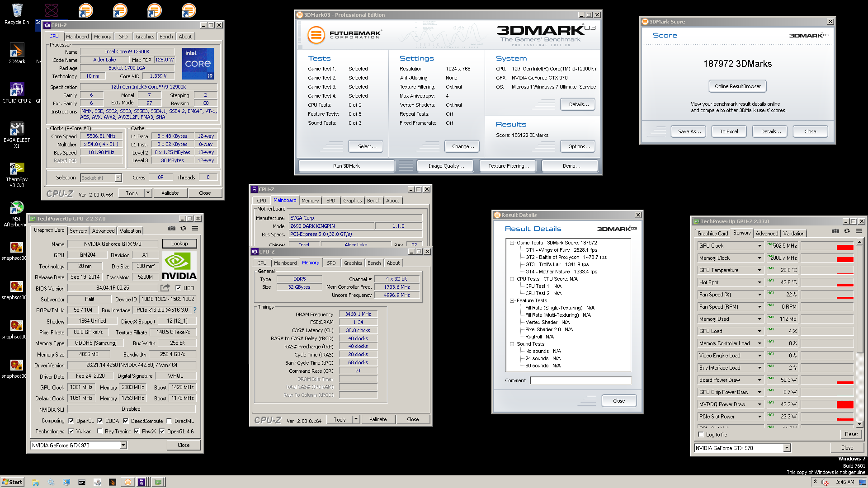
Task: Switch to Mainboard tab in CPU-Z CPU window
Action: (77, 37)
